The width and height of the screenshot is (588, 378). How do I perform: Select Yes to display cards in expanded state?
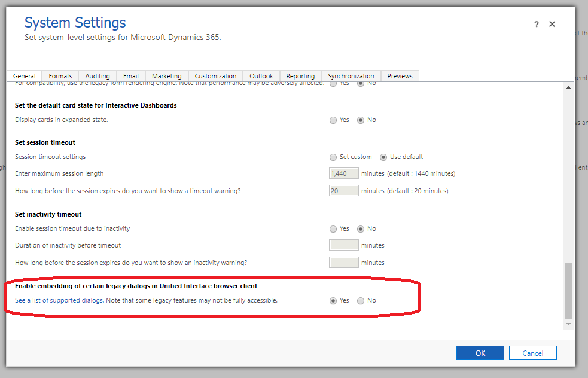pyautogui.click(x=333, y=120)
